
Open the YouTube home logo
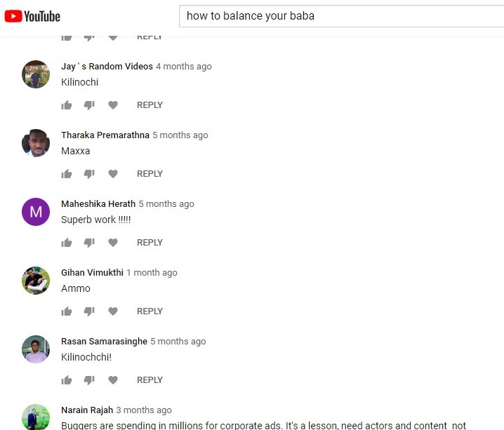(x=32, y=16)
